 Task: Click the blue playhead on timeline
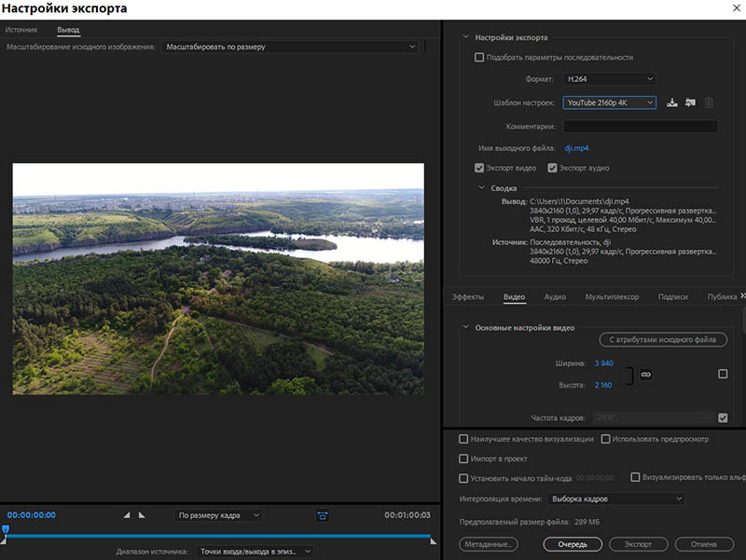point(6,529)
